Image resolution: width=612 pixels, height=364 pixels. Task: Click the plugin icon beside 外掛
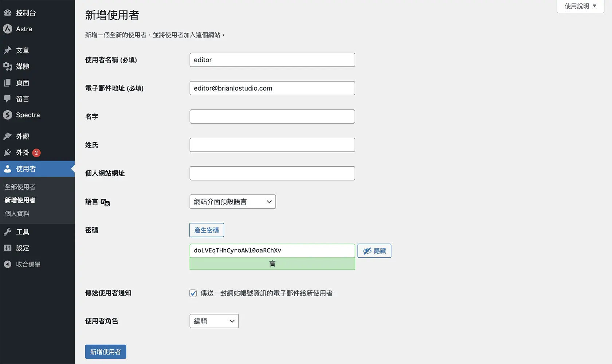coord(8,153)
